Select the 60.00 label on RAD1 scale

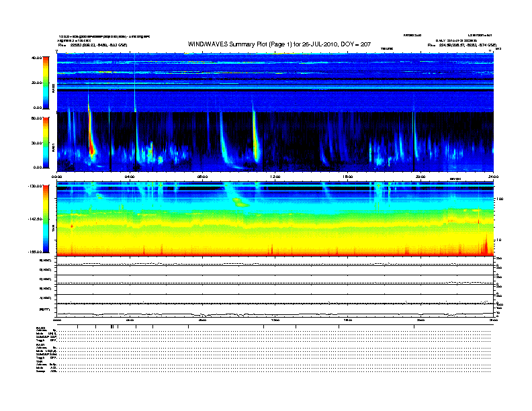[36, 118]
